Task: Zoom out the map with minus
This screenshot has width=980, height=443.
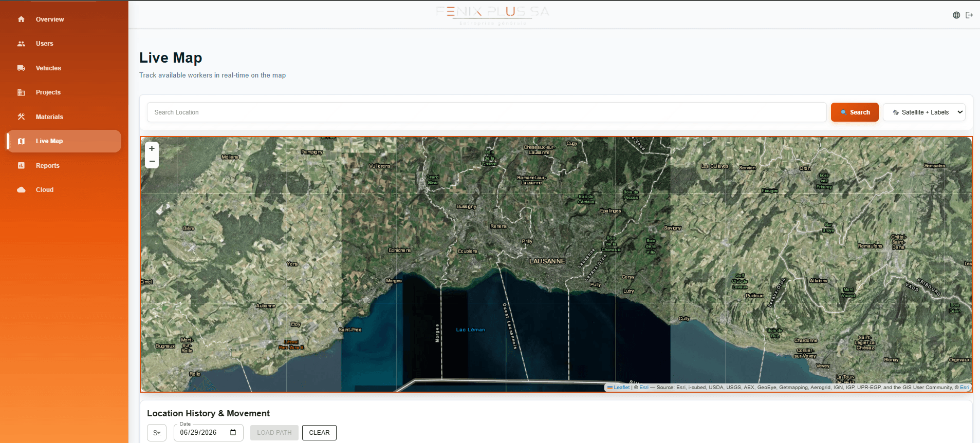Action: tap(152, 161)
